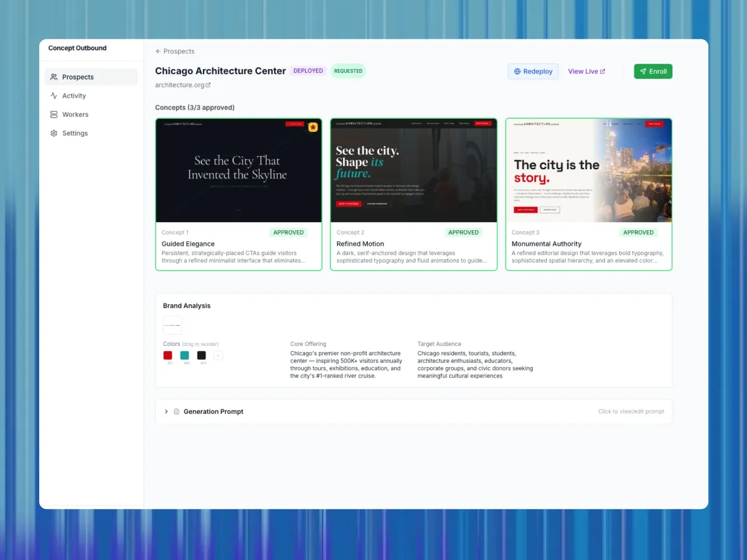The image size is (747, 560).
Task: Open the Concept 2 Refined Motion preview
Action: point(414,170)
